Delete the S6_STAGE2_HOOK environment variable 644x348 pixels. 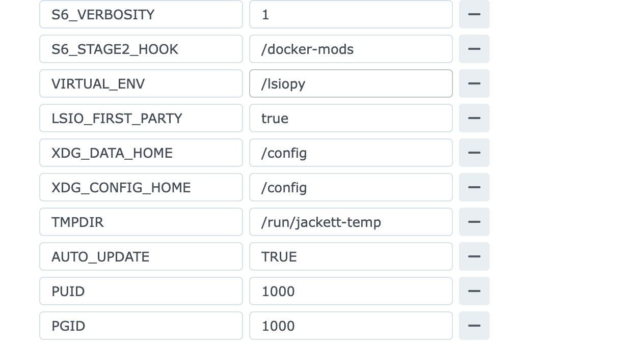tap(474, 49)
